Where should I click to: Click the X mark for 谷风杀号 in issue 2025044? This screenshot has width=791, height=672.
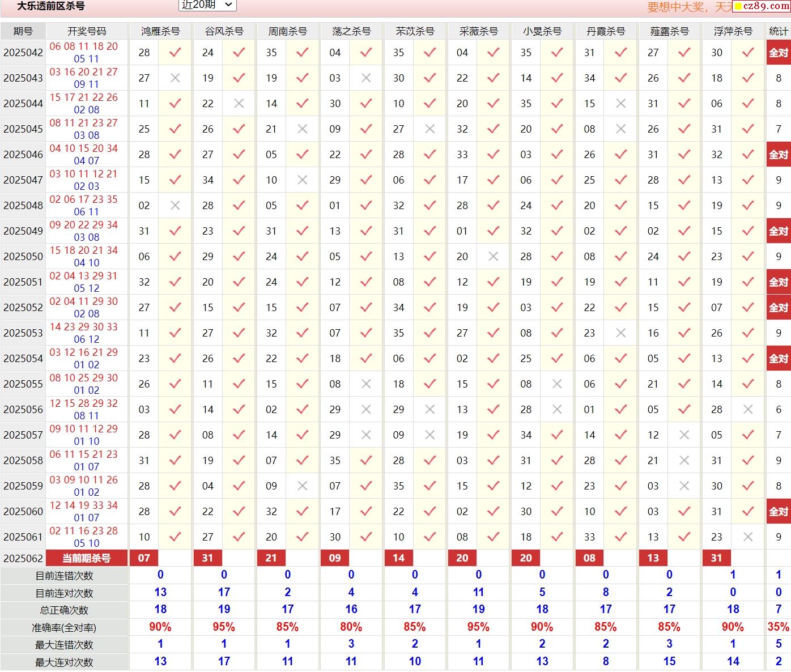pyautogui.click(x=239, y=104)
